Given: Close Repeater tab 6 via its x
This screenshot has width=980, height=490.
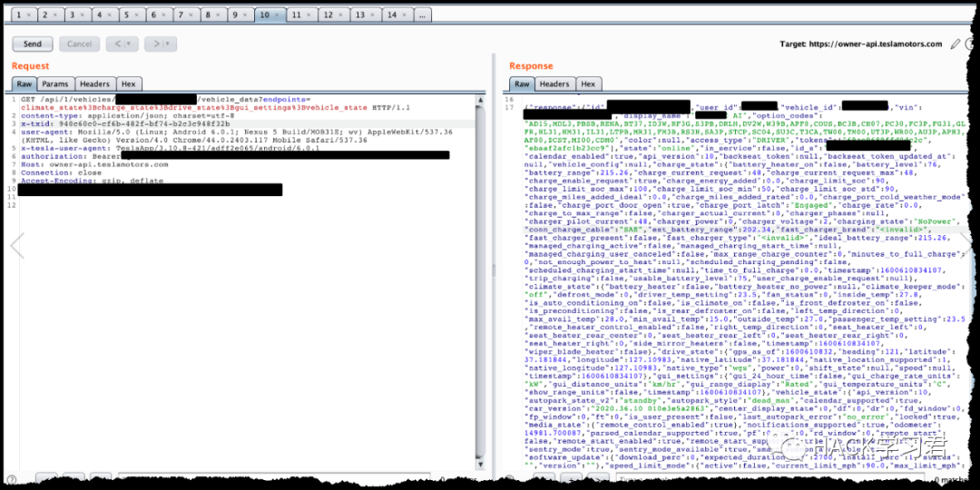Looking at the screenshot, I should click(x=163, y=15).
